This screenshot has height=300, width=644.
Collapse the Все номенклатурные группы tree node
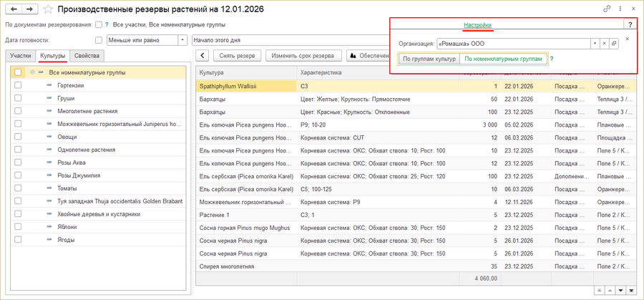(x=32, y=72)
